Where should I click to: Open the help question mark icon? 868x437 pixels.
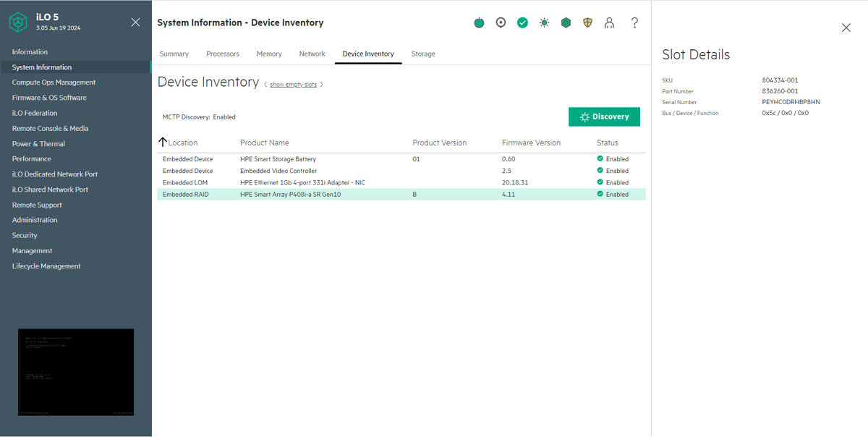coord(634,23)
